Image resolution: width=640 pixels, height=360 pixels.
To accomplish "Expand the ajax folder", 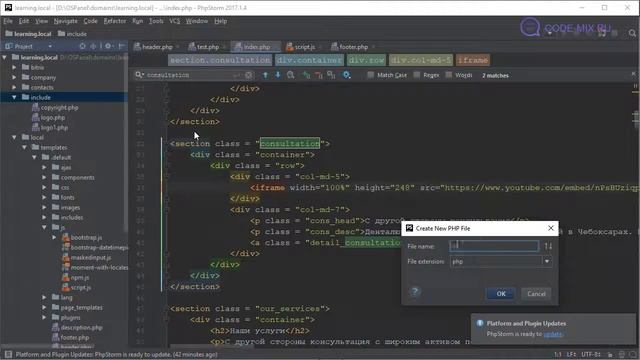I will point(44,167).
